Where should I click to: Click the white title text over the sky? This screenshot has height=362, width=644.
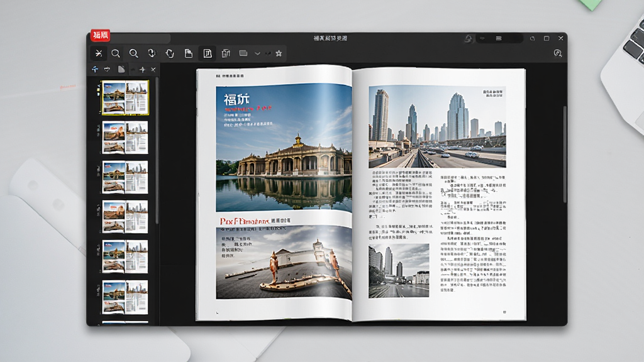point(236,100)
